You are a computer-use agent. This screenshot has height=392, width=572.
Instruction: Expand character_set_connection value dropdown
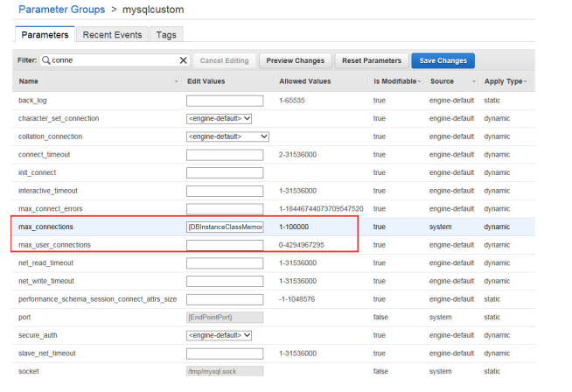[220, 118]
